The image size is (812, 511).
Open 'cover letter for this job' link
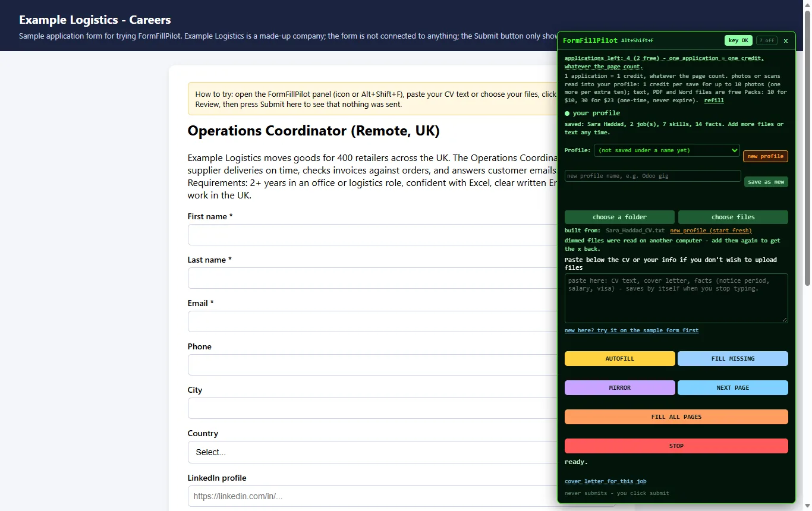coord(605,481)
